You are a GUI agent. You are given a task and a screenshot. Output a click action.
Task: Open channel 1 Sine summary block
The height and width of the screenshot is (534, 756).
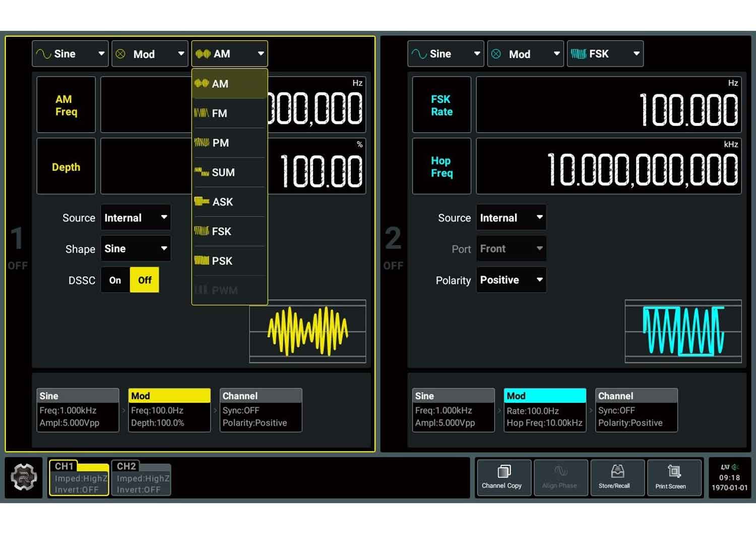[78, 410]
